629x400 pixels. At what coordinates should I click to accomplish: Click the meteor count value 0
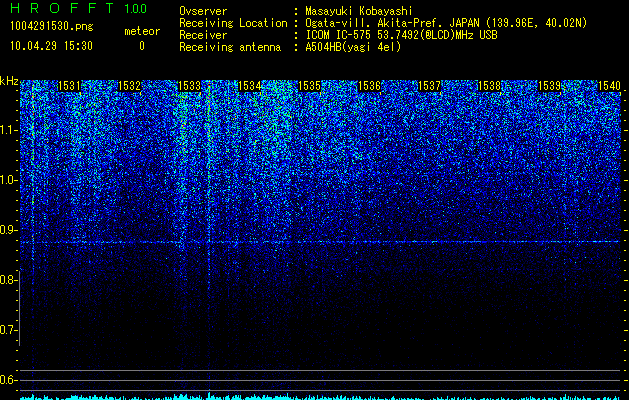coord(142,46)
